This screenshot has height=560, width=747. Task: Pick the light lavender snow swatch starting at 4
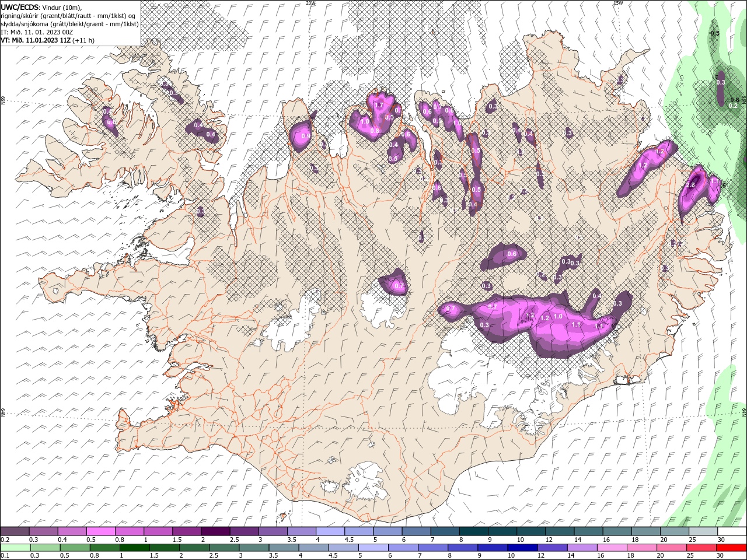330,531
